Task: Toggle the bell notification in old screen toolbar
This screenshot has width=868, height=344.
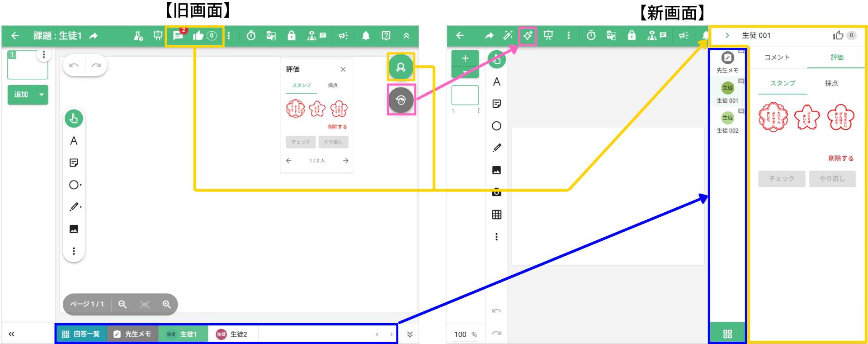Action: click(366, 36)
